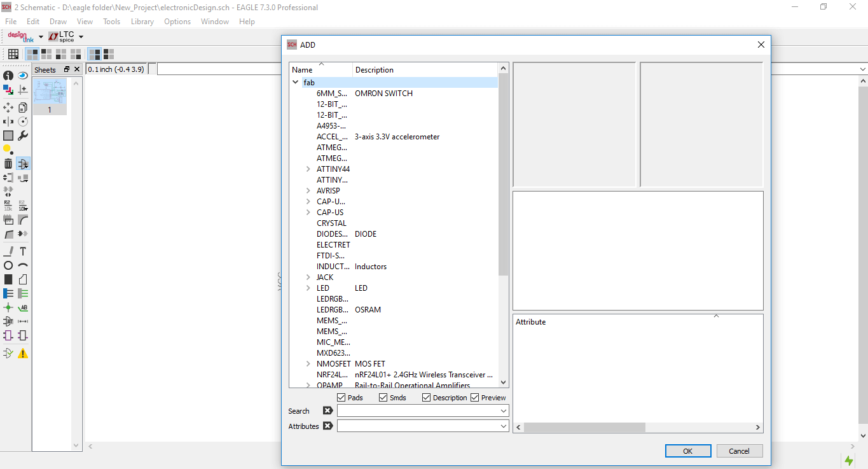
Task: Select the Info tool
Action: [x=8, y=76]
